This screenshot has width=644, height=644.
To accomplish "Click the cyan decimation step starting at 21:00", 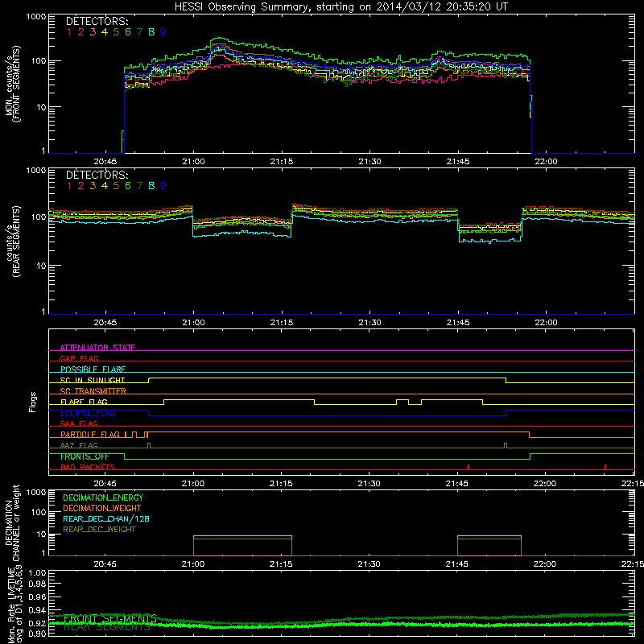I will (242, 536).
